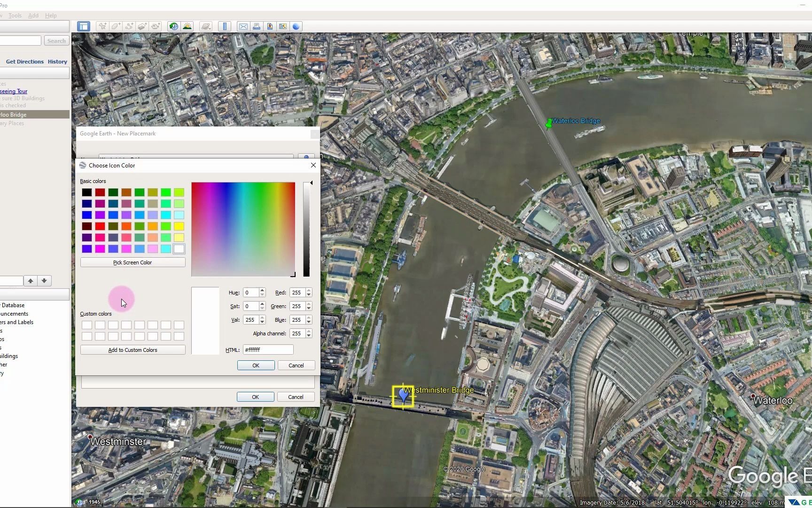Select the polygon drawing tool
812x508 pixels.
[x=116, y=26]
